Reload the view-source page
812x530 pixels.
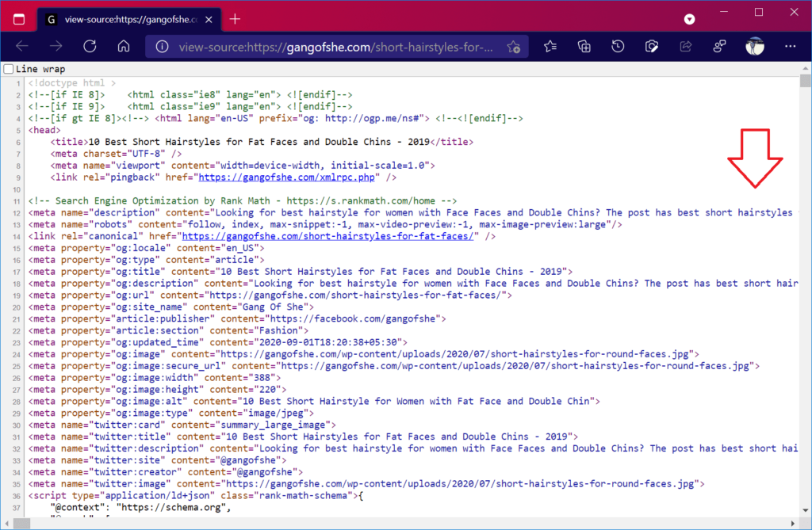[90, 47]
